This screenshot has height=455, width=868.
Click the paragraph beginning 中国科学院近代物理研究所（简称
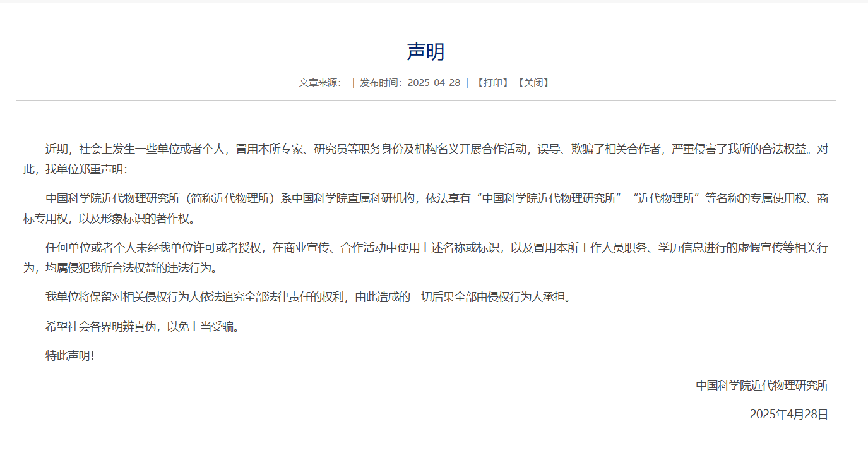[425, 209]
